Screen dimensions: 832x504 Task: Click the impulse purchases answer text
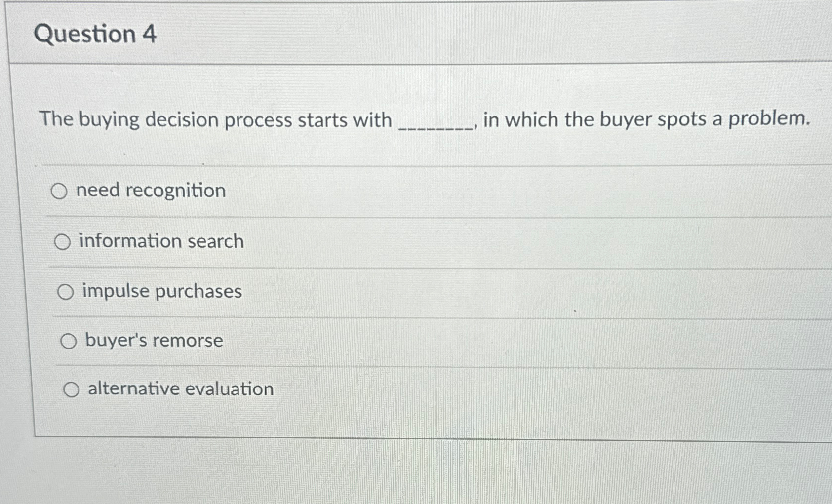coord(161,291)
